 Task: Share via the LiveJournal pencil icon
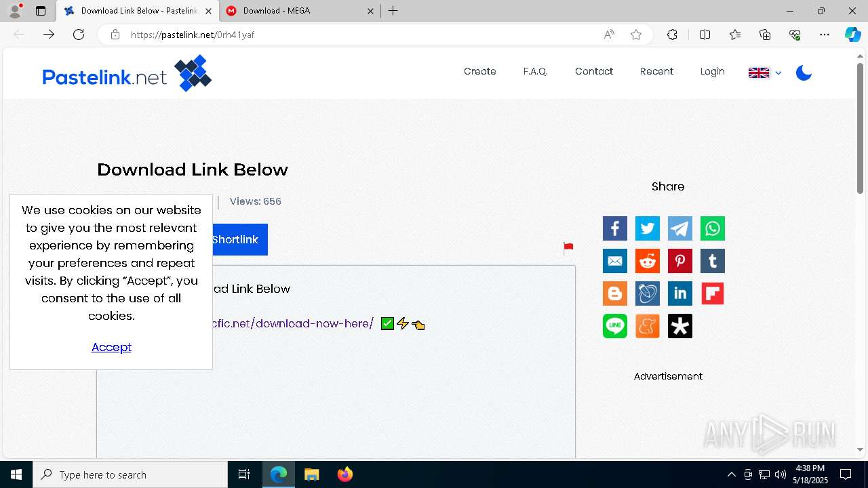(648, 293)
